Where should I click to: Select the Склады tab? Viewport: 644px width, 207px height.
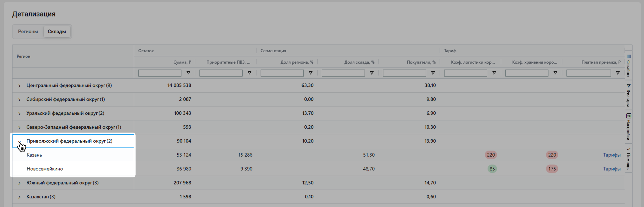(57, 31)
